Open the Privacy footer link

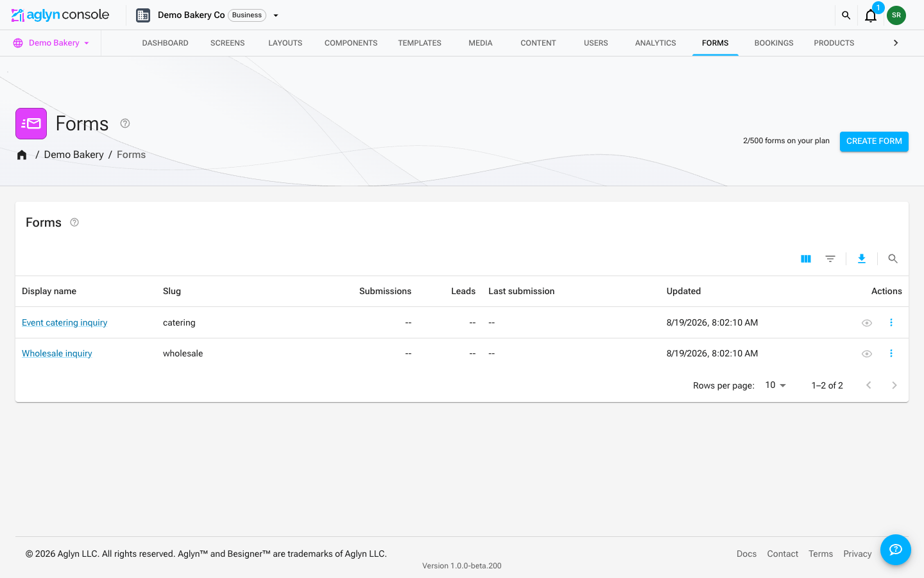click(857, 554)
